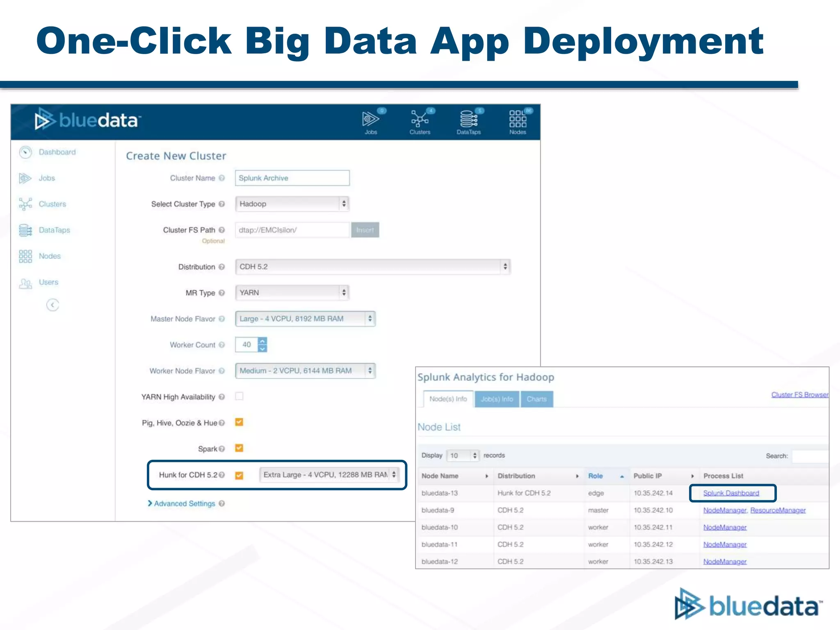
Task: Click Cluster FS Path input field
Action: pos(292,230)
